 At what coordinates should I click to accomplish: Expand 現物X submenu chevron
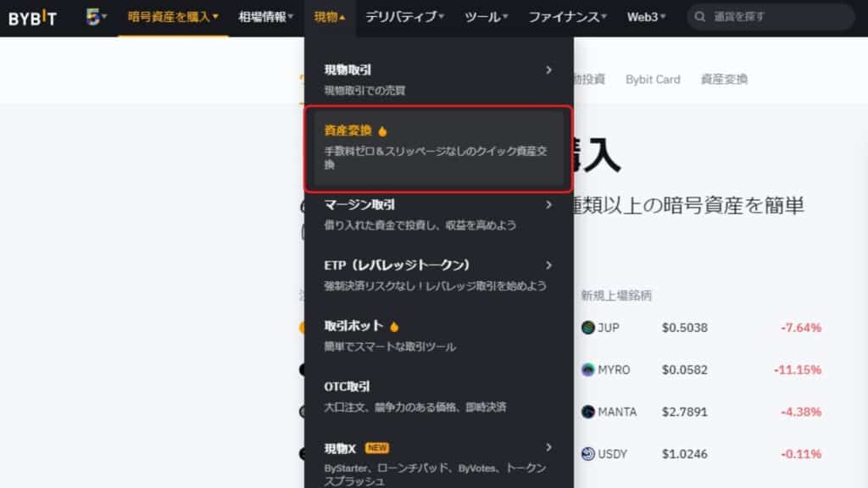pyautogui.click(x=548, y=447)
